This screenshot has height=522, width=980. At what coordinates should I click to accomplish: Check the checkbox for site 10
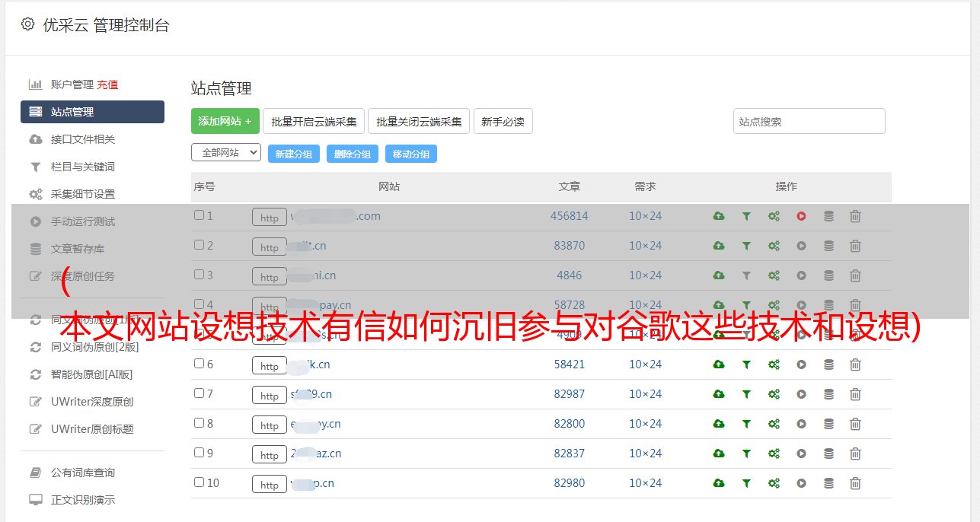coord(199,482)
